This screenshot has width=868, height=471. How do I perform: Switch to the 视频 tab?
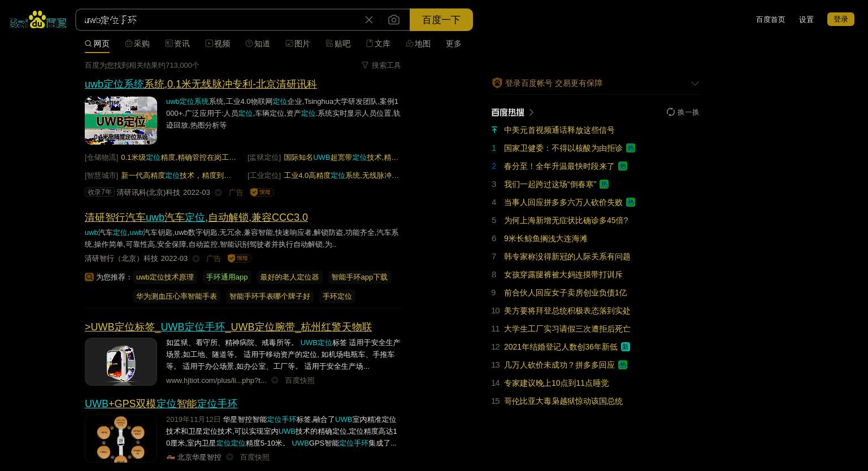point(218,43)
